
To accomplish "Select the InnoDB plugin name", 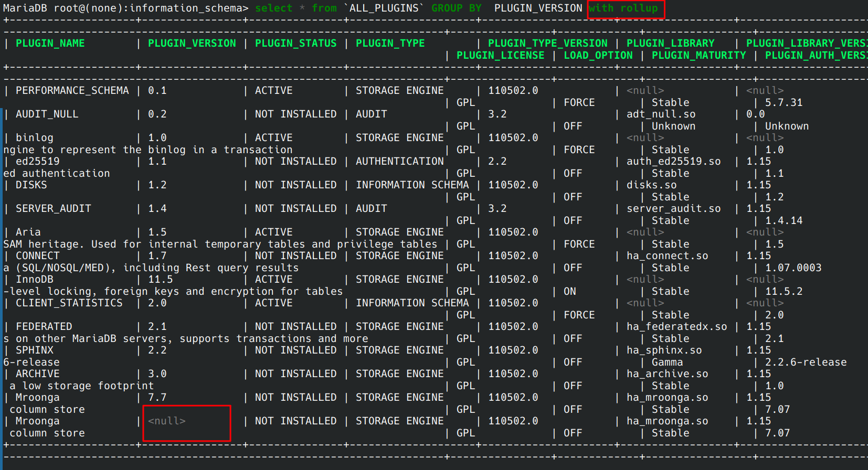I will coord(35,280).
